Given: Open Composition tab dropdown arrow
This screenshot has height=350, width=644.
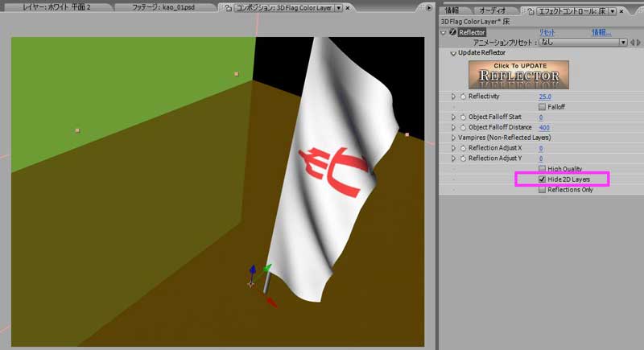Looking at the screenshot, I should point(338,8).
